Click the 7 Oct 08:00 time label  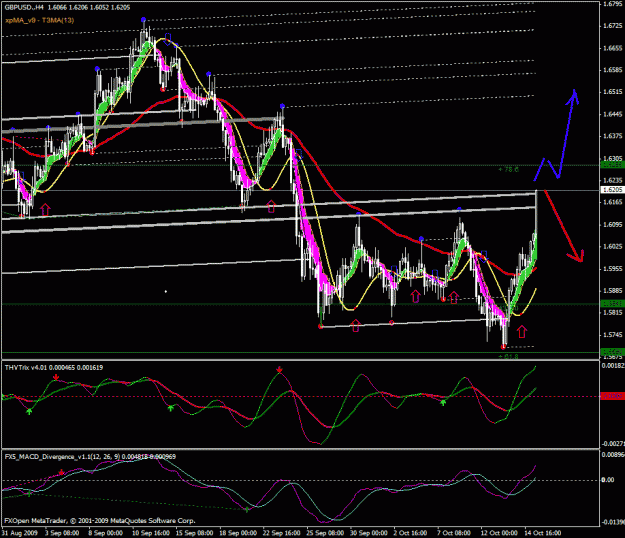[x=454, y=533]
